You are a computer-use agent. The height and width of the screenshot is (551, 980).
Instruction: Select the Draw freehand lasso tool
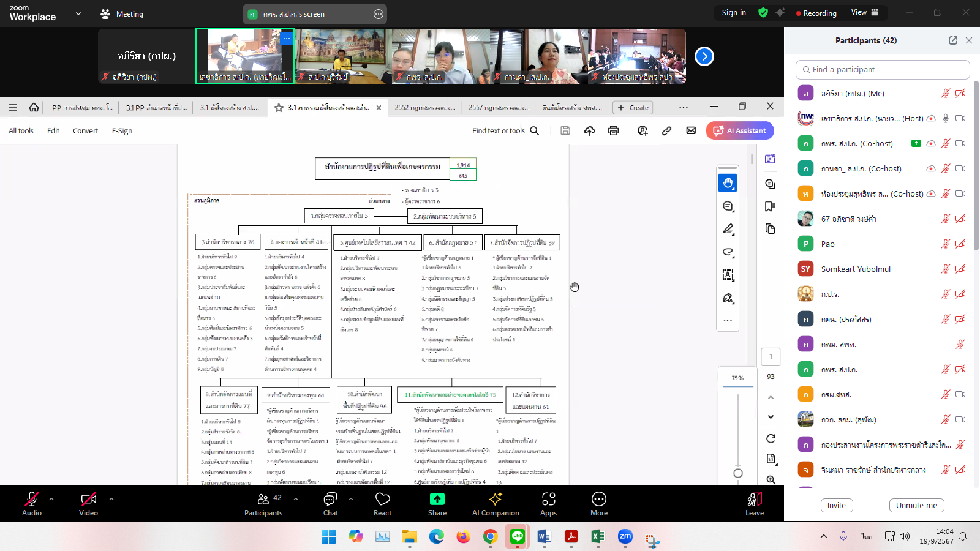728,252
